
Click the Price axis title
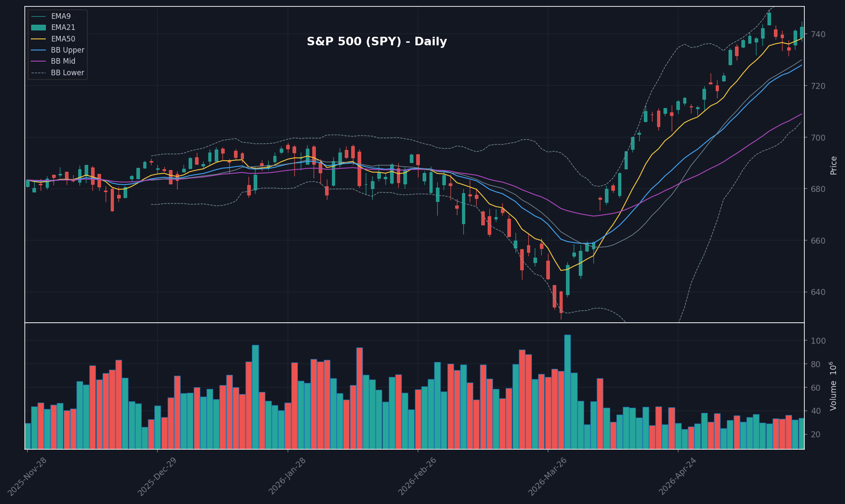(x=833, y=165)
